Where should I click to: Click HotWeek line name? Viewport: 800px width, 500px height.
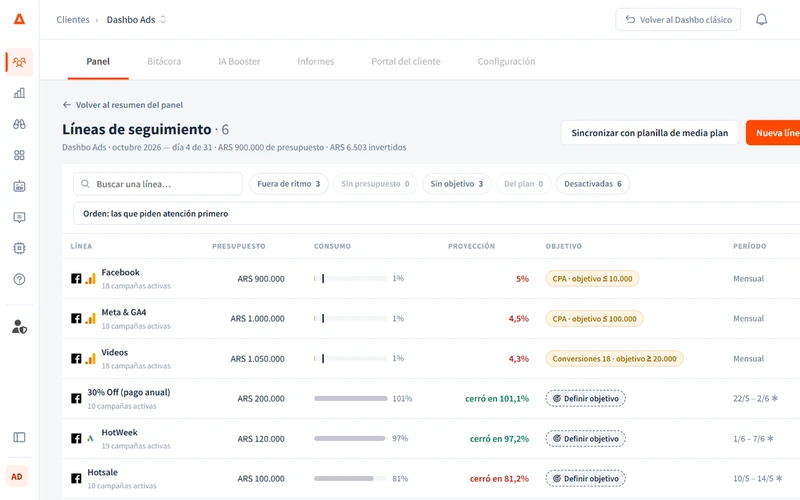click(119, 432)
